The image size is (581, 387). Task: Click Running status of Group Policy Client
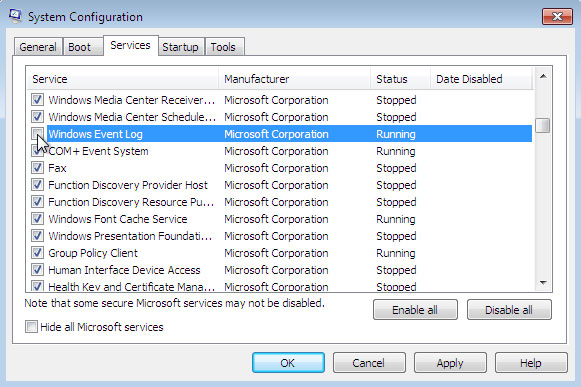[x=396, y=253]
